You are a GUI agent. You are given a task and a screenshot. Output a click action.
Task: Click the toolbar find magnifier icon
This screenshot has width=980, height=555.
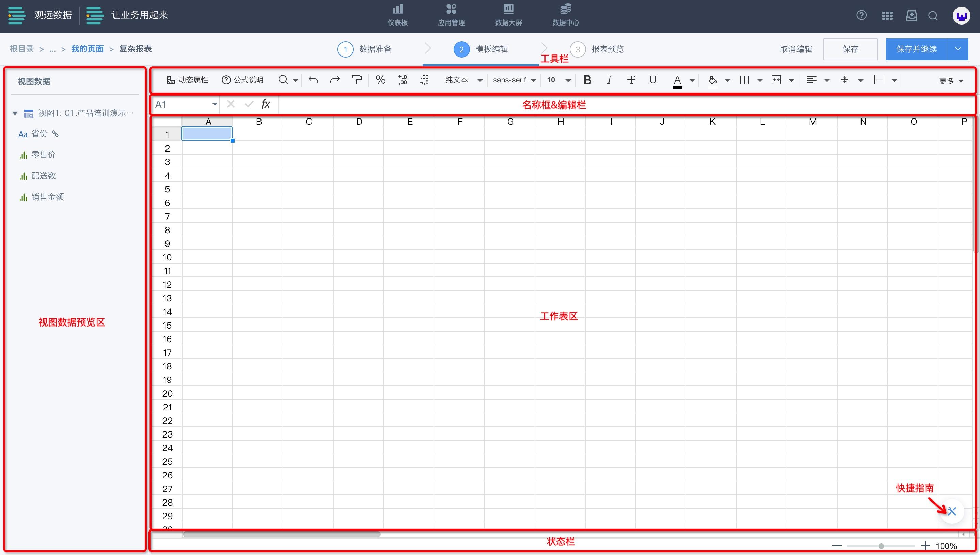pos(283,80)
